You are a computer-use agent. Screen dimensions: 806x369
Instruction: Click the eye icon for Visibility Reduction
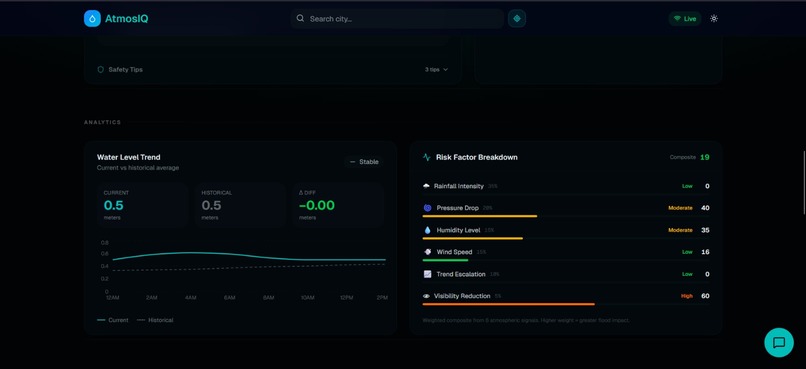[x=426, y=296]
